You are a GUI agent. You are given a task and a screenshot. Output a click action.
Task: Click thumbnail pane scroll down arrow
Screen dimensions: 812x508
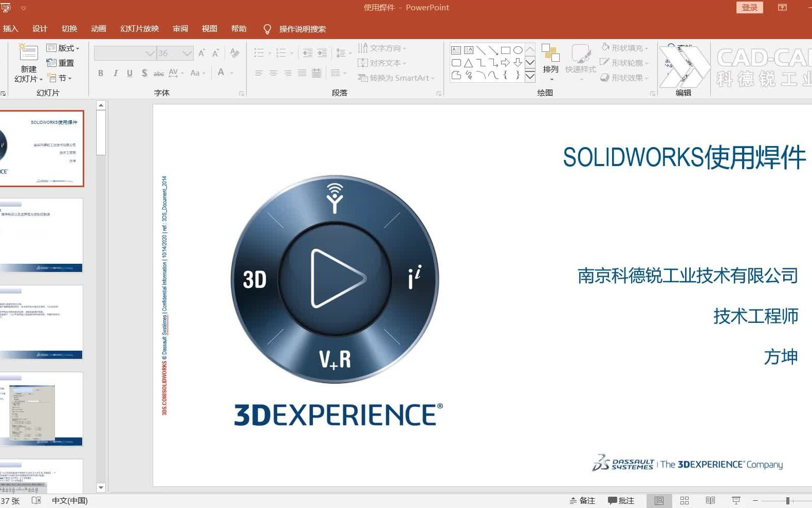[101, 487]
